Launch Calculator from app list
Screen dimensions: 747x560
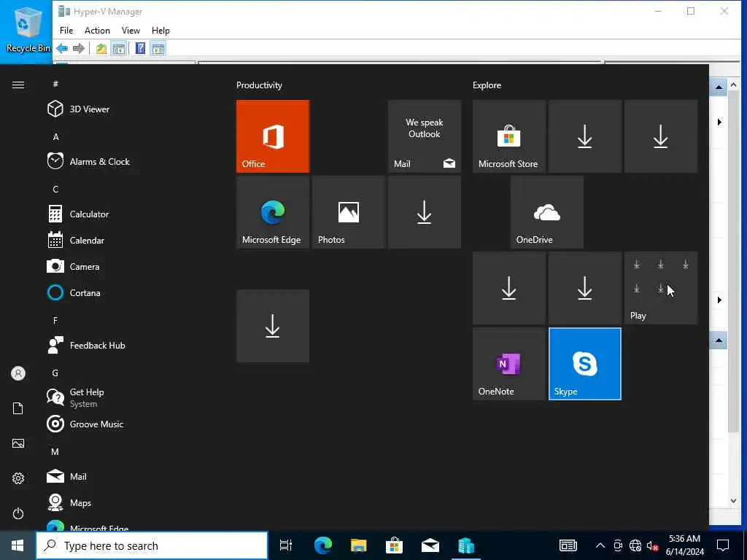[128, 214]
